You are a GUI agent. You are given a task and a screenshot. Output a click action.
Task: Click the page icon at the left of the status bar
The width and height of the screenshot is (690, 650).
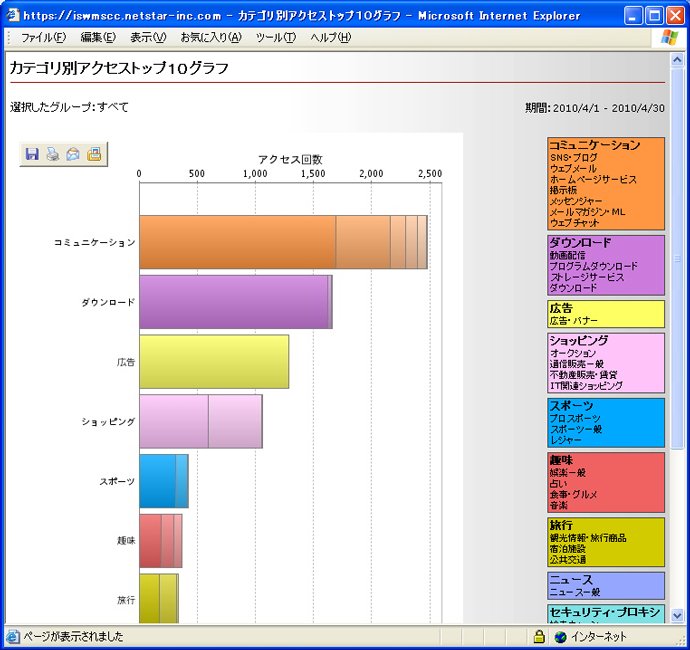[x=13, y=636]
